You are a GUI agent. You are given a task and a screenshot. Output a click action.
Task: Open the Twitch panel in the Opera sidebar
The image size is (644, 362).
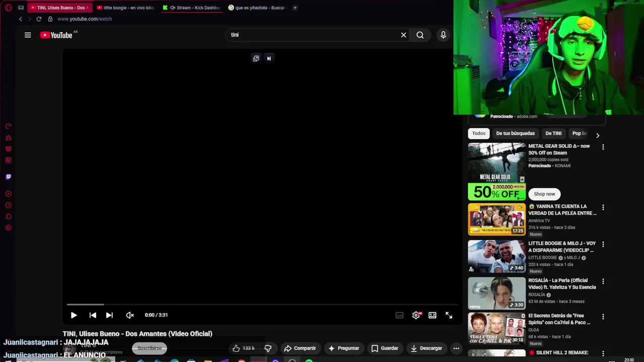(x=8, y=176)
